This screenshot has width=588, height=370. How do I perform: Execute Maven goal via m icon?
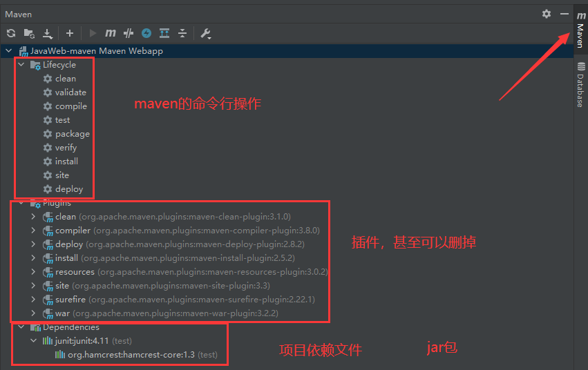click(111, 33)
